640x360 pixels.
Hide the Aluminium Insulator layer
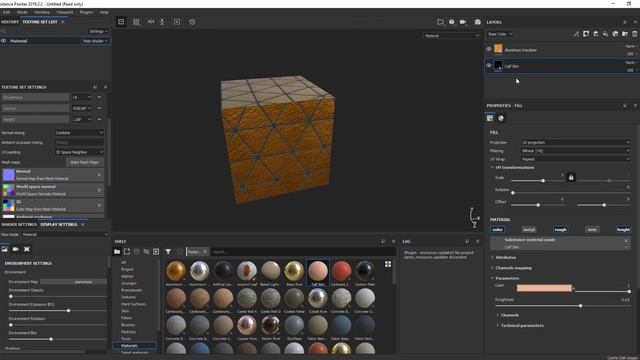point(489,49)
